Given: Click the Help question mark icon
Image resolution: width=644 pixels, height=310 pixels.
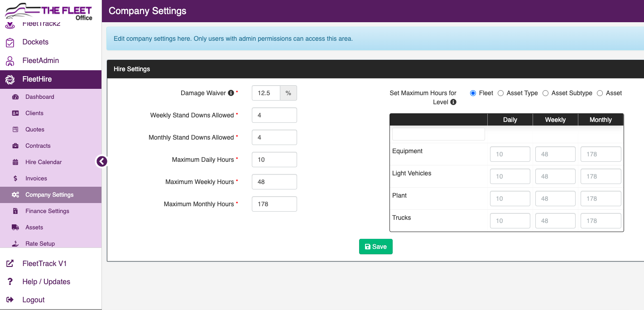Looking at the screenshot, I should click(x=10, y=281).
